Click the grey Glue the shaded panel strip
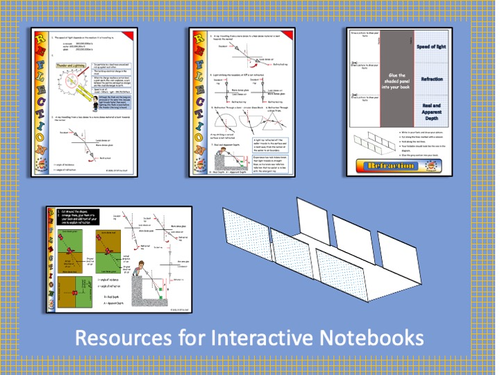Screen dimensions: 500x375 tap(397, 79)
